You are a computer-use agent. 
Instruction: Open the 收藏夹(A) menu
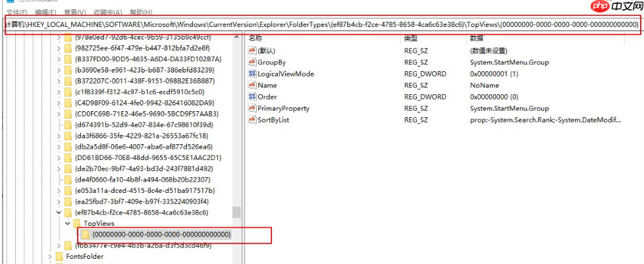click(x=107, y=13)
